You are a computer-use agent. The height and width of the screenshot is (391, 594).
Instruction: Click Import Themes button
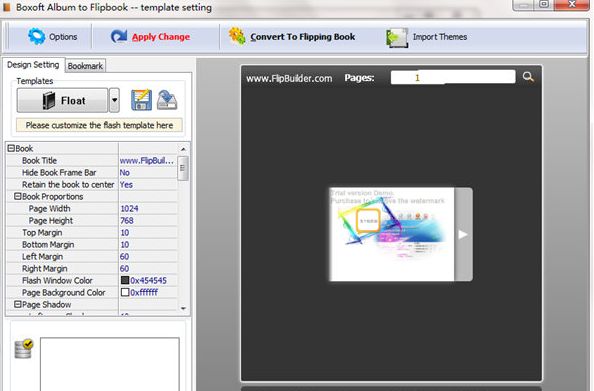coord(427,38)
